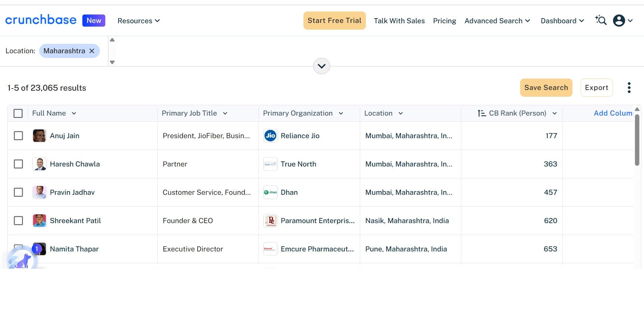Screen dimensions: 644x334
Task: Click the sparkle search icon
Action: 601,21
